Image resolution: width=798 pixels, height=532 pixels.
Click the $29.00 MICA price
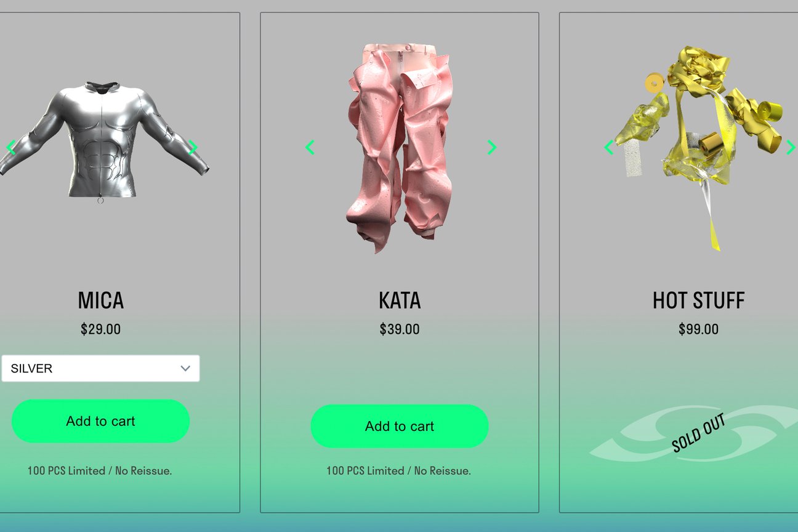100,329
